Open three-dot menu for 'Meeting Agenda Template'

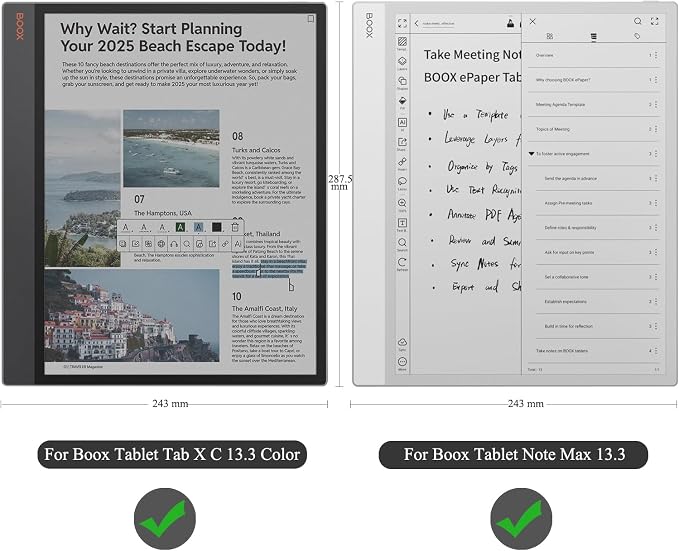(656, 104)
